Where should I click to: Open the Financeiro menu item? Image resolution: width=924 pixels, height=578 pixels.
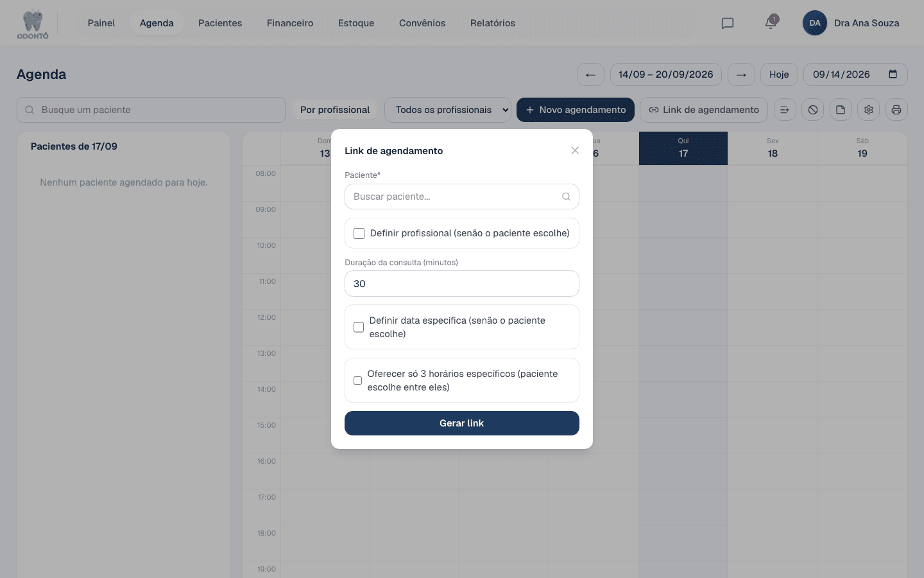pos(290,23)
